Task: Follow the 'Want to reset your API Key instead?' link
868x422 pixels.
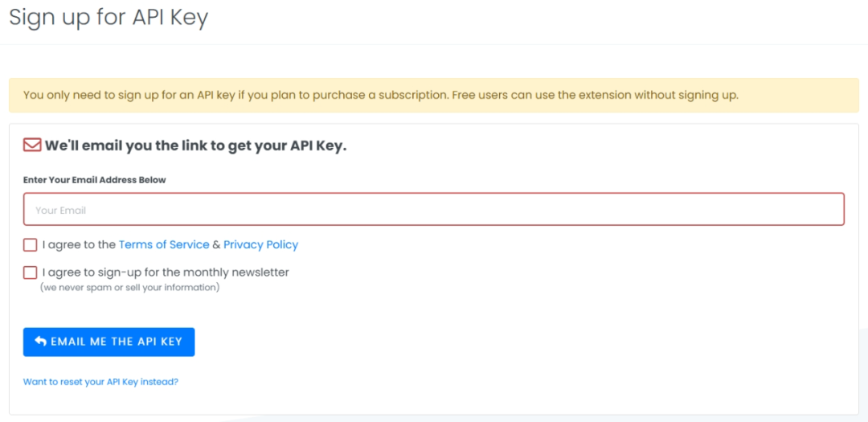Action: tap(100, 382)
